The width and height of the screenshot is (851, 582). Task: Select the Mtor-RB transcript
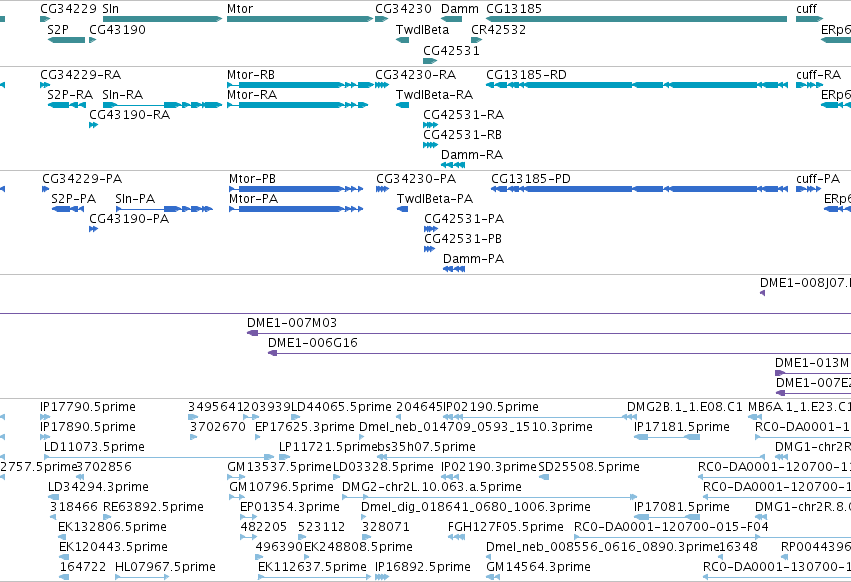click(300, 85)
